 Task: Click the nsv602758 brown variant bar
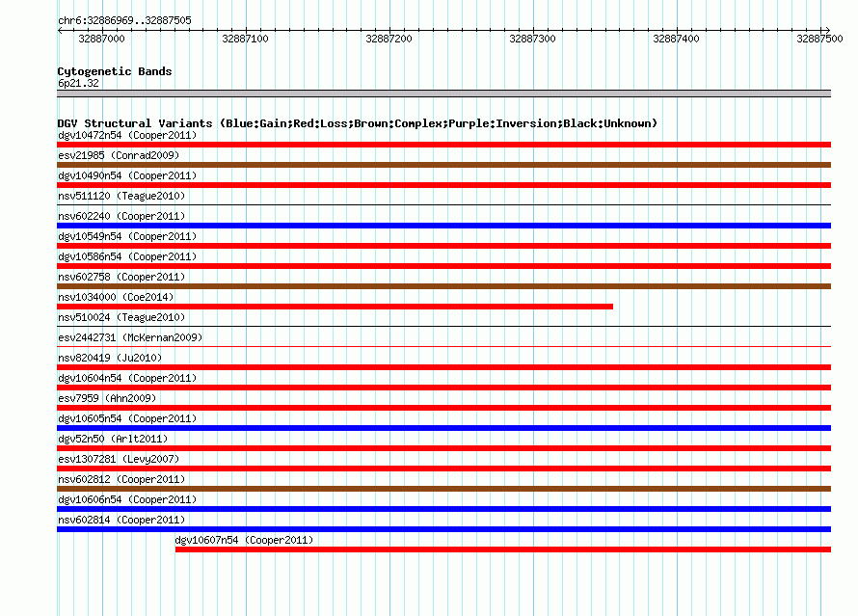(x=443, y=286)
